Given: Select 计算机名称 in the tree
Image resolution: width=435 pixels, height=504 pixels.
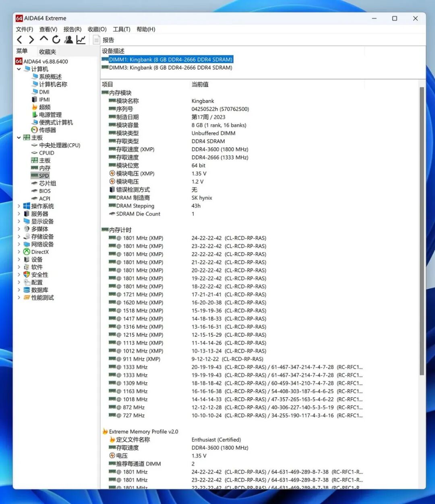Looking at the screenshot, I should 49,84.
